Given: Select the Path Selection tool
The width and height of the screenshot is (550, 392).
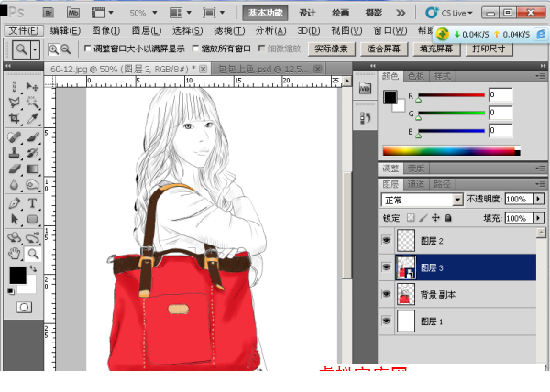Looking at the screenshot, I should pyautogui.click(x=14, y=219).
